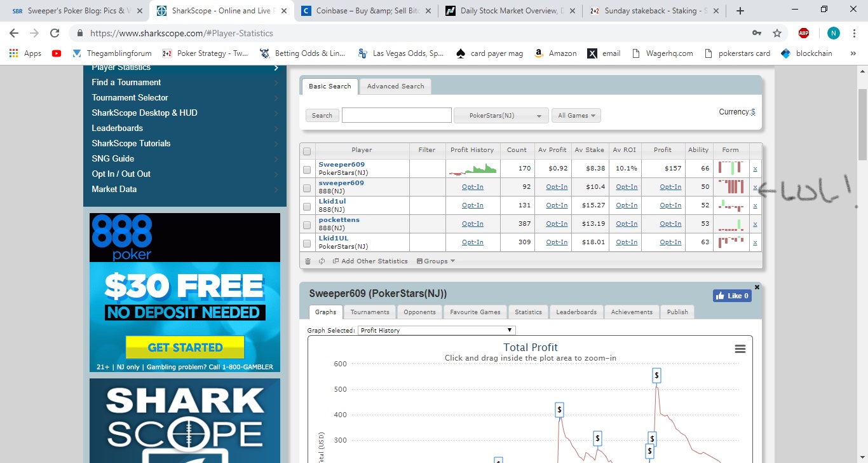Open the Favourite Games tab

tap(475, 312)
